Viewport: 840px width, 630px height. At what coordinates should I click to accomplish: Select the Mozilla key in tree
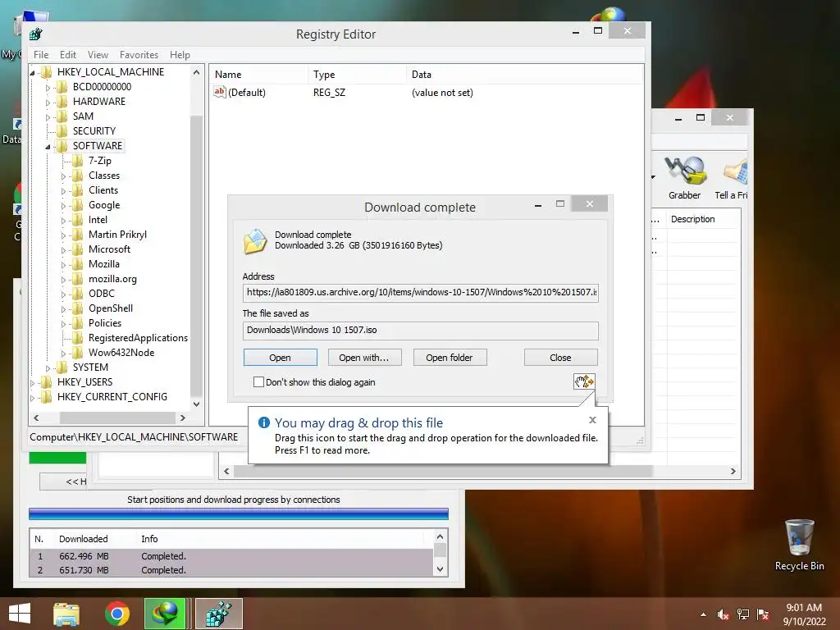104,264
